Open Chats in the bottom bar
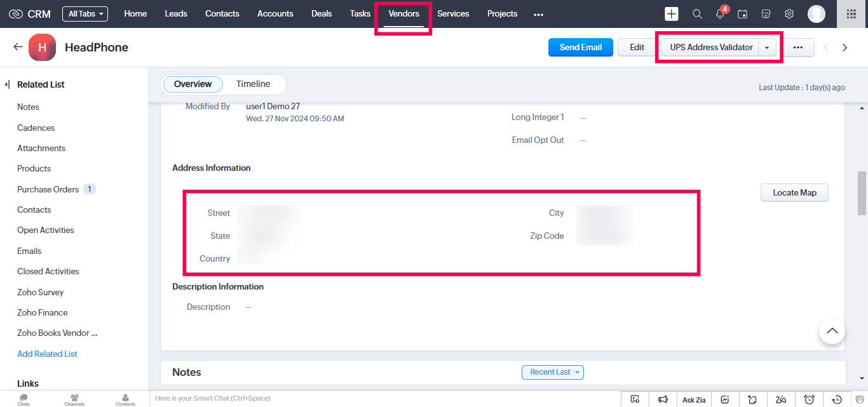868x407 pixels. (24, 399)
